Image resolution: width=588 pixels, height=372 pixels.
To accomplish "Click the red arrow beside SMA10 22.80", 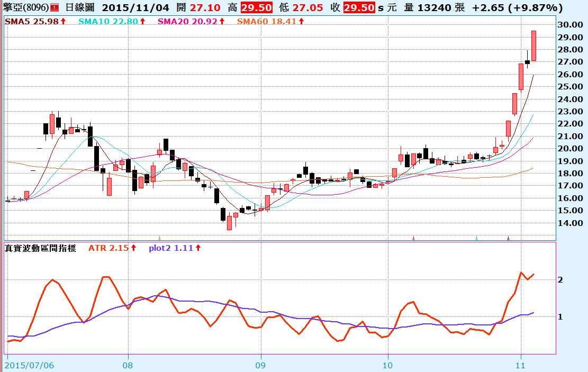I will pos(143,21).
